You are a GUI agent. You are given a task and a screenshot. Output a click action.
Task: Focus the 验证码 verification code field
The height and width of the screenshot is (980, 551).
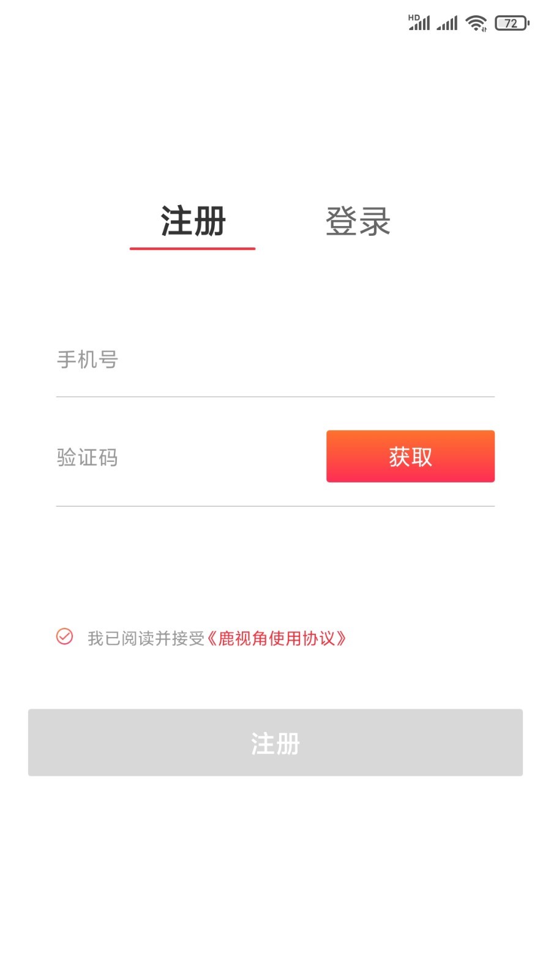pyautogui.click(x=184, y=458)
